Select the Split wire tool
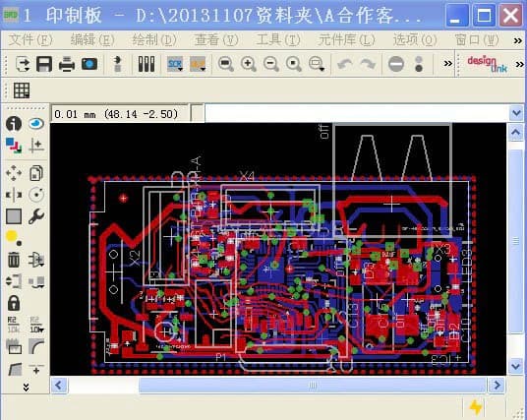The height and width of the screenshot is (420, 527). (x=14, y=369)
